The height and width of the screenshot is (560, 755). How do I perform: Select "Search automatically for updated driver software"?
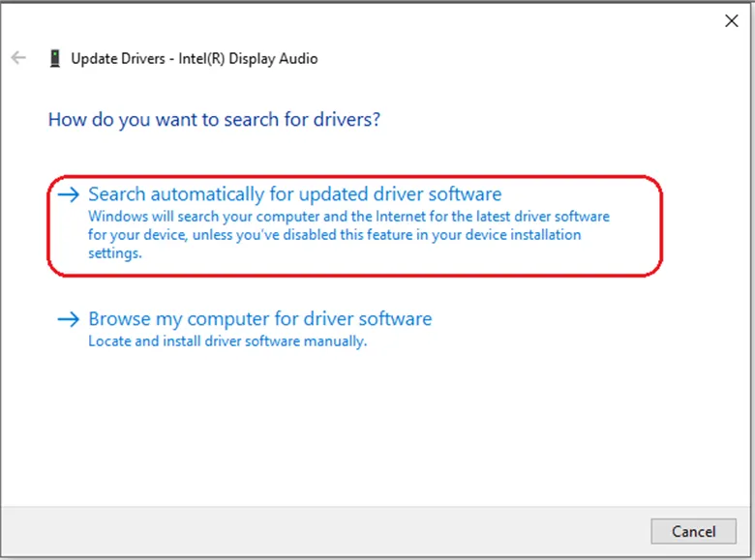[294, 194]
